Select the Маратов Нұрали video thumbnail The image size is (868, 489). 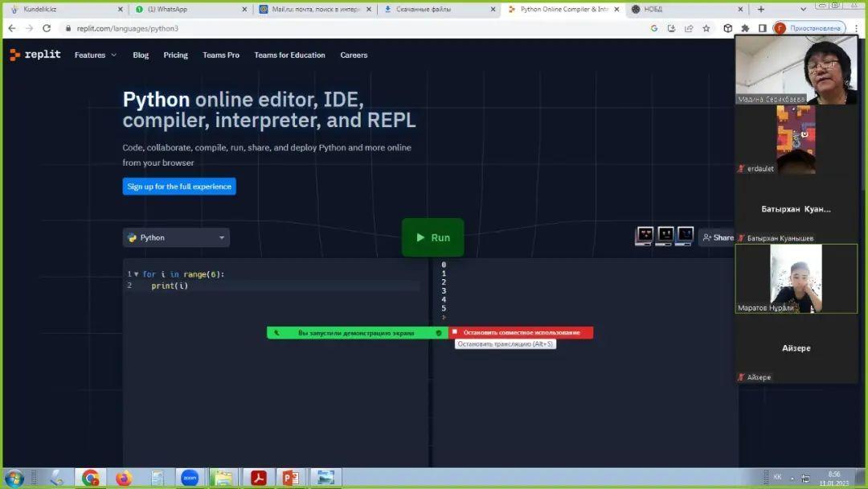(x=796, y=278)
